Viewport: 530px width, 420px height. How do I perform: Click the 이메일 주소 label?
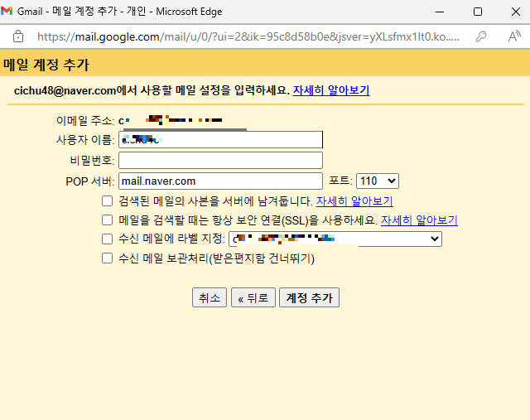pyautogui.click(x=85, y=120)
